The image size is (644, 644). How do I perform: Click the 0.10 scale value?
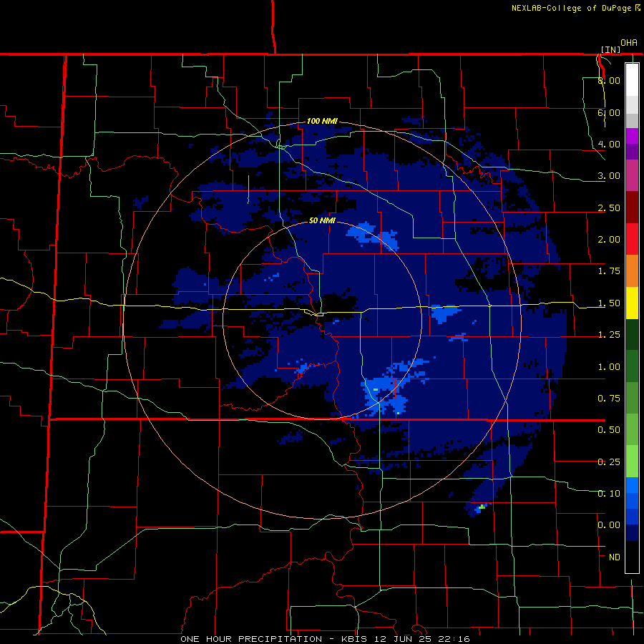point(609,494)
